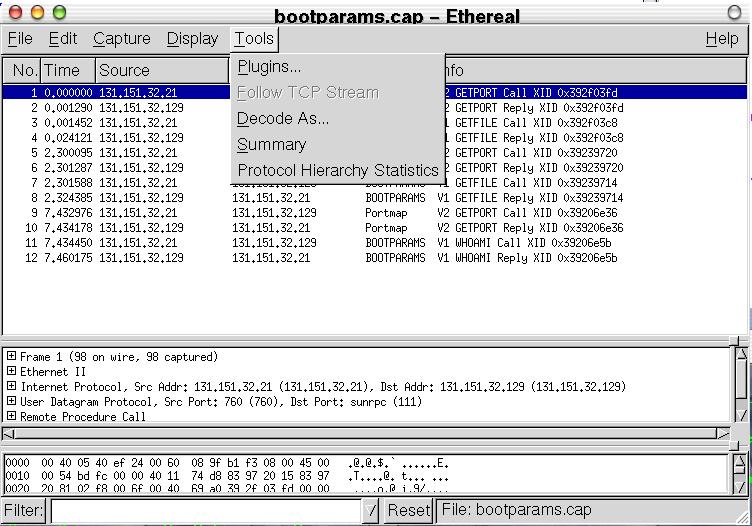This screenshot has height=526, width=752.
Task: Select packet 3 at time 0.001452
Action: click(x=374, y=123)
